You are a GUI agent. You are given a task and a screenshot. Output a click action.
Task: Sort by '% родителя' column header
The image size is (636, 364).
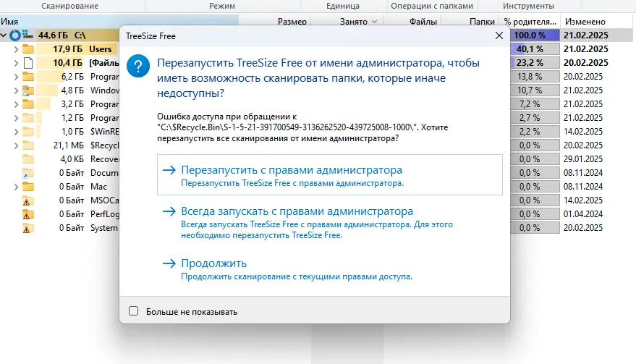[x=530, y=22]
